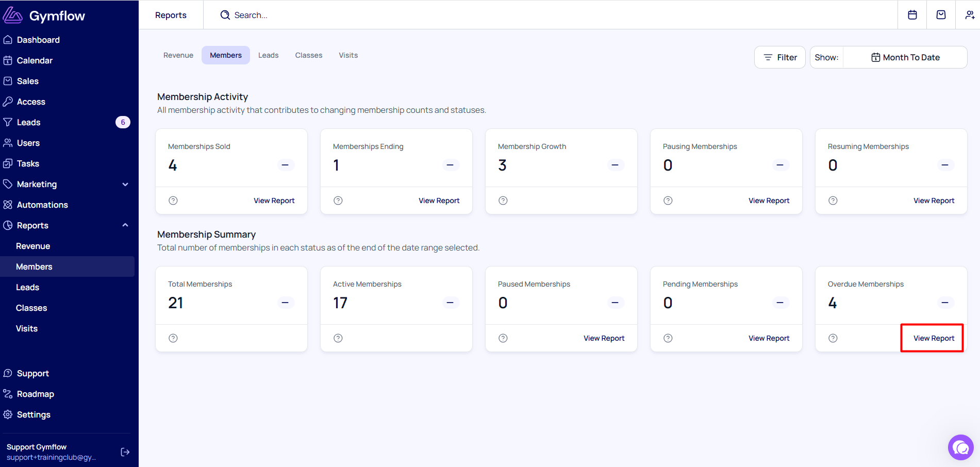Click the trend indicator on Total Memberships
The image size is (980, 467).
coord(285,303)
